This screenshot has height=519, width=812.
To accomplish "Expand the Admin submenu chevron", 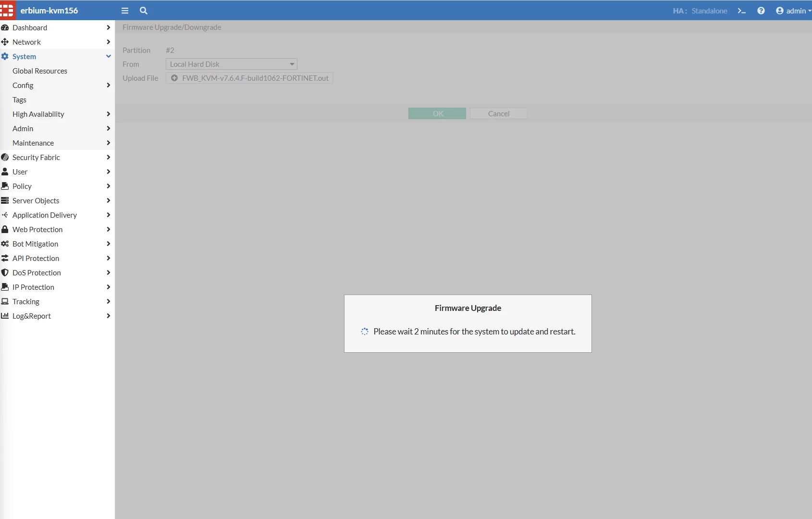I will [x=108, y=128].
